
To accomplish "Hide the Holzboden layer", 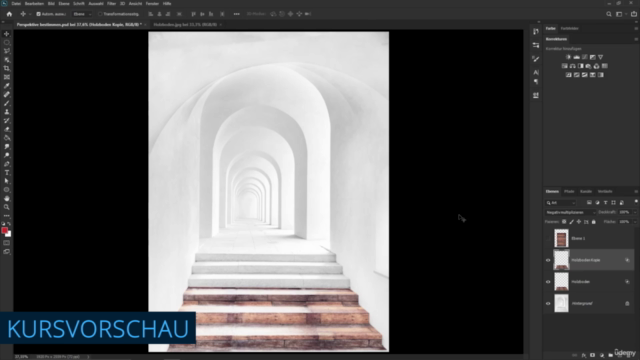I will coord(548,282).
